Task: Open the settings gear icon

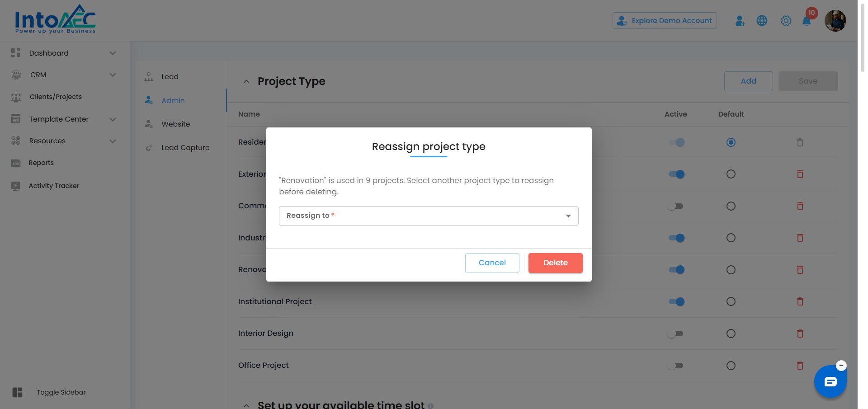Action: pos(786,21)
